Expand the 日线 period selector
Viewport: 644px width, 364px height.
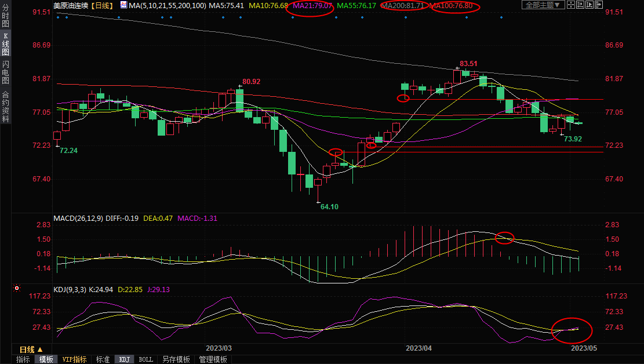click(x=27, y=350)
